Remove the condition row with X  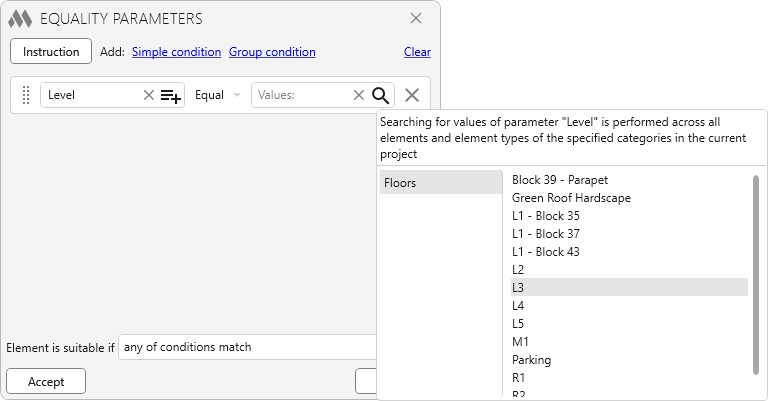(x=411, y=95)
